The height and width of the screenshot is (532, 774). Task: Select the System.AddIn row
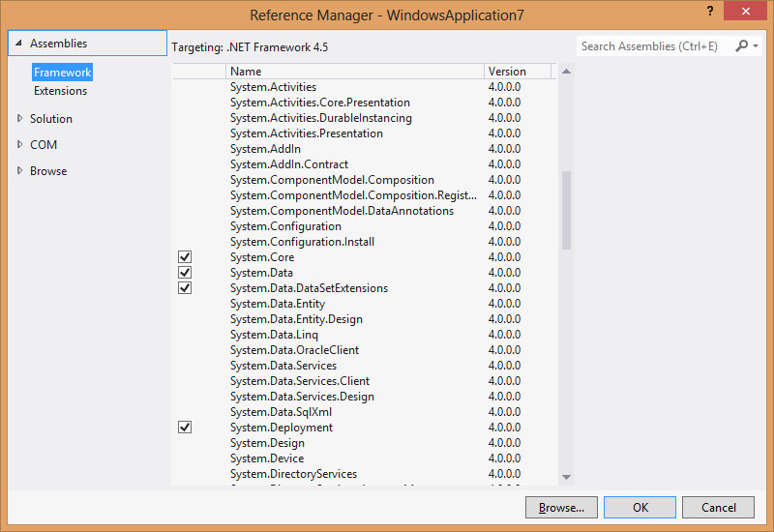point(365,149)
